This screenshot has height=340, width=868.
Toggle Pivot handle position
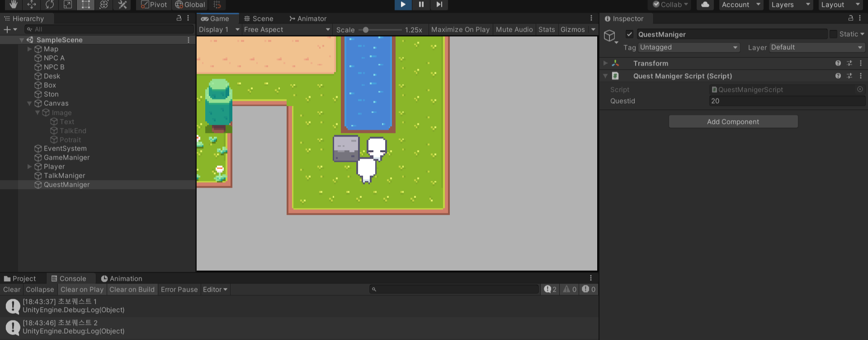[x=154, y=5]
